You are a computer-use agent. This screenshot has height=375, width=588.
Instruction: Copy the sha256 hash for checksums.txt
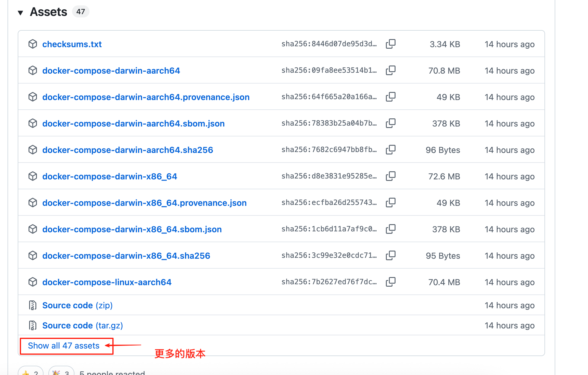(391, 44)
